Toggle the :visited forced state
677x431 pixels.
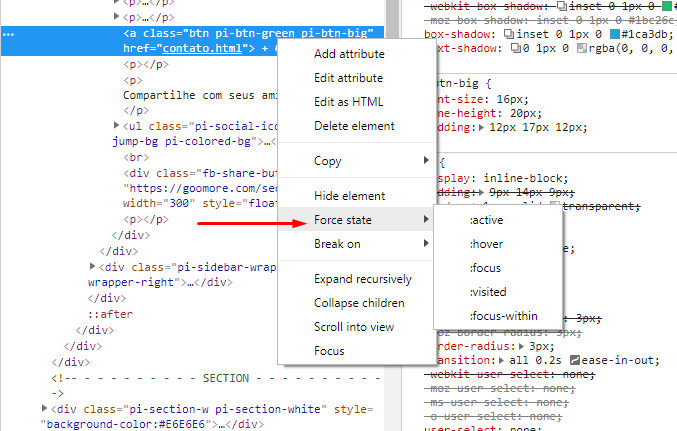[x=498, y=292]
